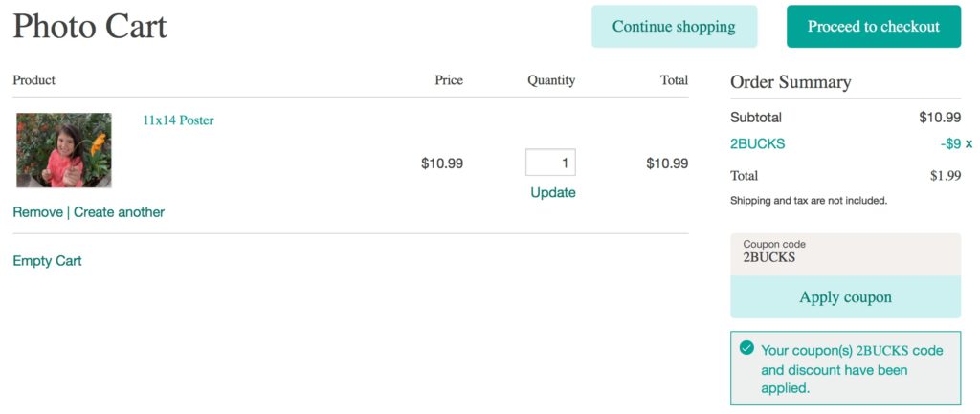
Task: Click Create another link
Action: pyautogui.click(x=120, y=212)
